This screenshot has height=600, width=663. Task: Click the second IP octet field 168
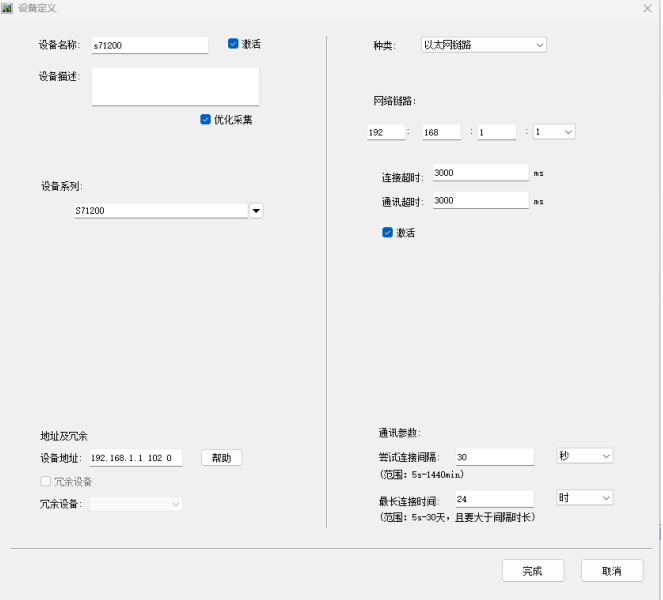(x=441, y=132)
